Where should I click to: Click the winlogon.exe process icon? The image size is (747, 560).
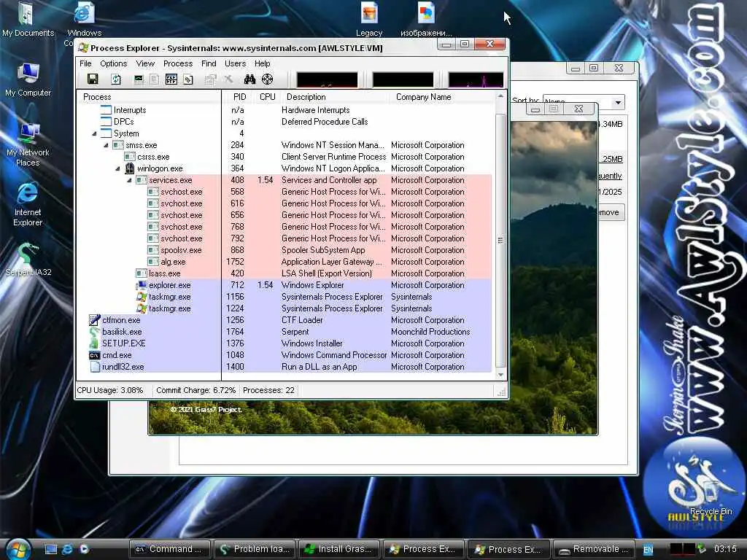[130, 168]
